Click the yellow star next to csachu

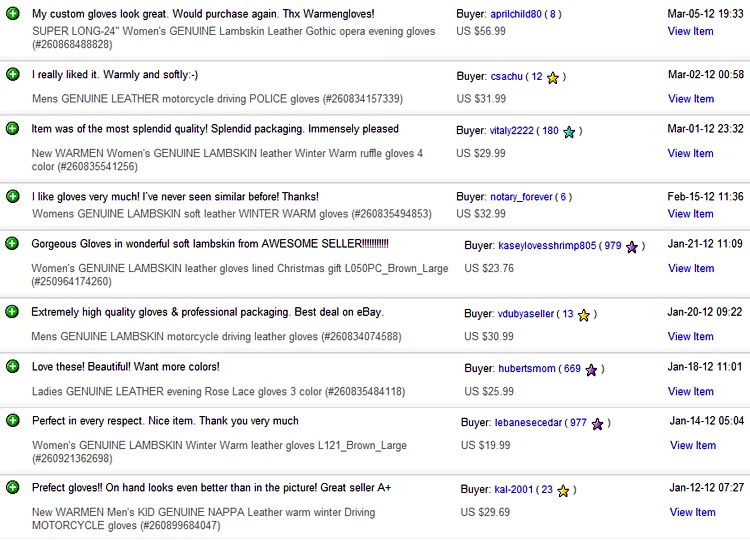click(x=552, y=77)
